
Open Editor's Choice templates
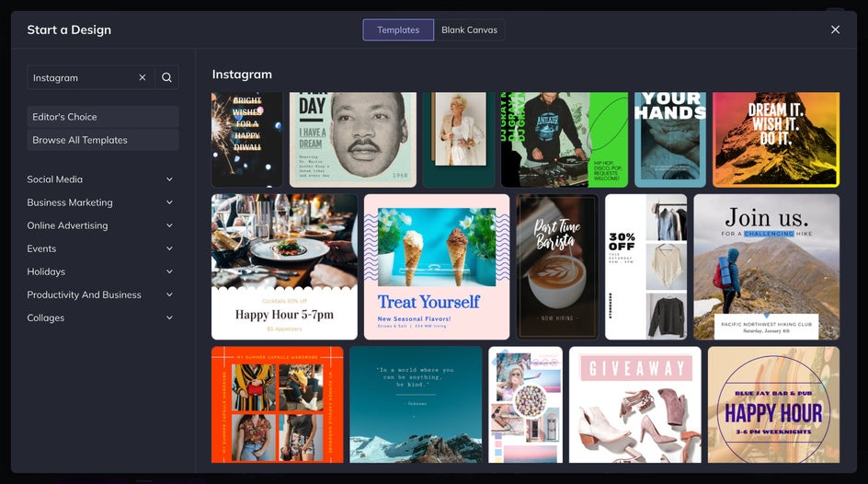102,117
